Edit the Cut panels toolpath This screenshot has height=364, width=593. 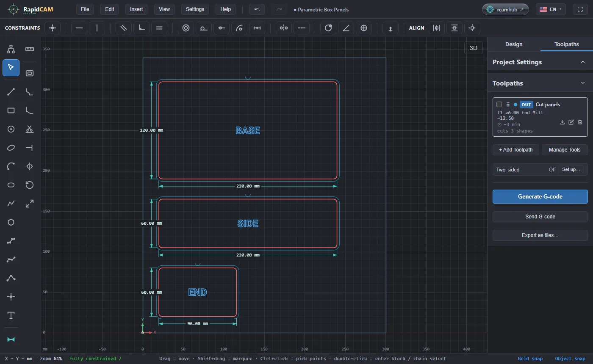(571, 122)
